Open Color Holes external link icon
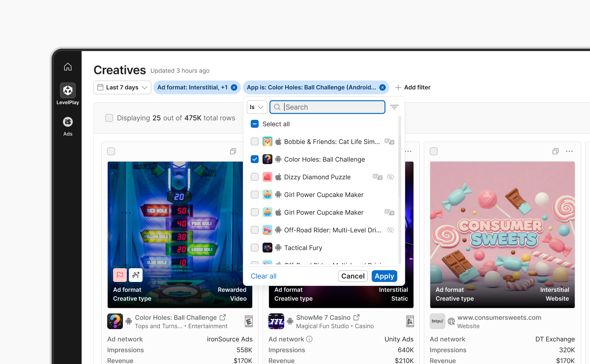The width and height of the screenshot is (590, 364). click(x=223, y=317)
